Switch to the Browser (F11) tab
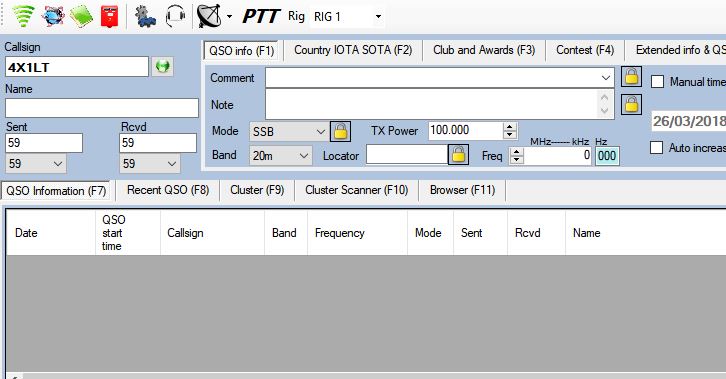This screenshot has width=726, height=379. tap(462, 190)
